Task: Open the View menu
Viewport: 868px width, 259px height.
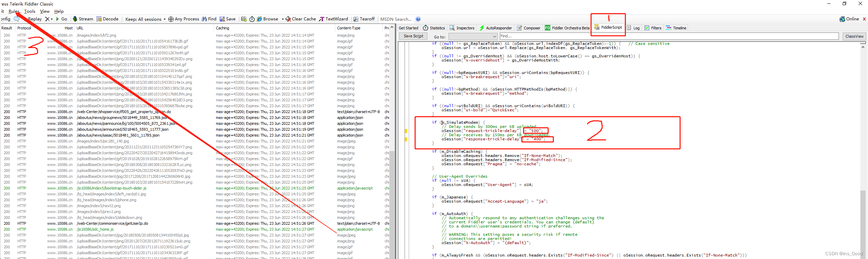Action: (45, 11)
